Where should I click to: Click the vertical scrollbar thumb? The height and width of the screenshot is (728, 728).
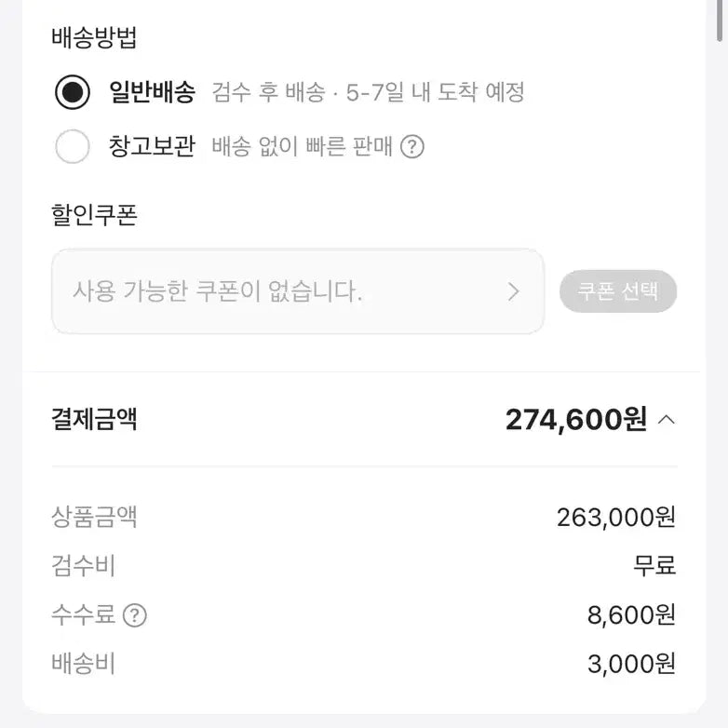click(720, 20)
